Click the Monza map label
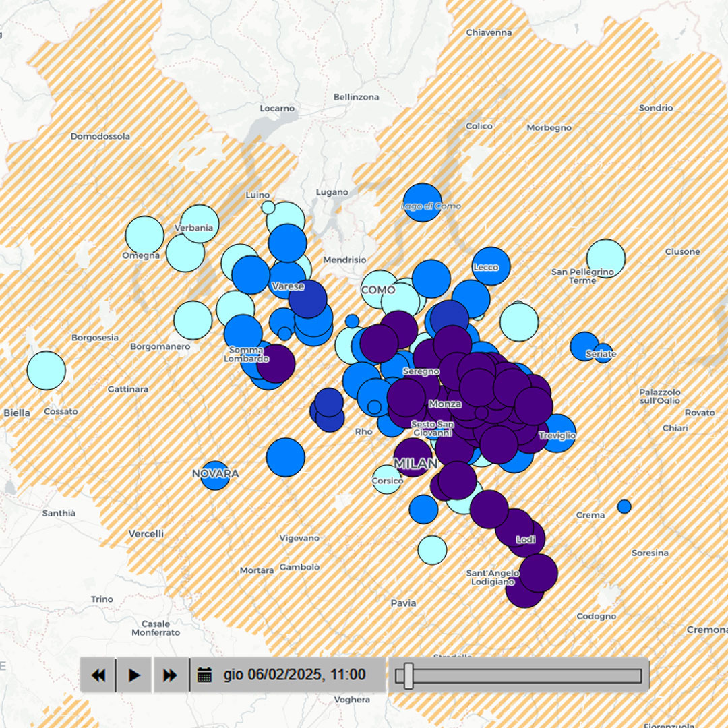 pyautogui.click(x=446, y=404)
